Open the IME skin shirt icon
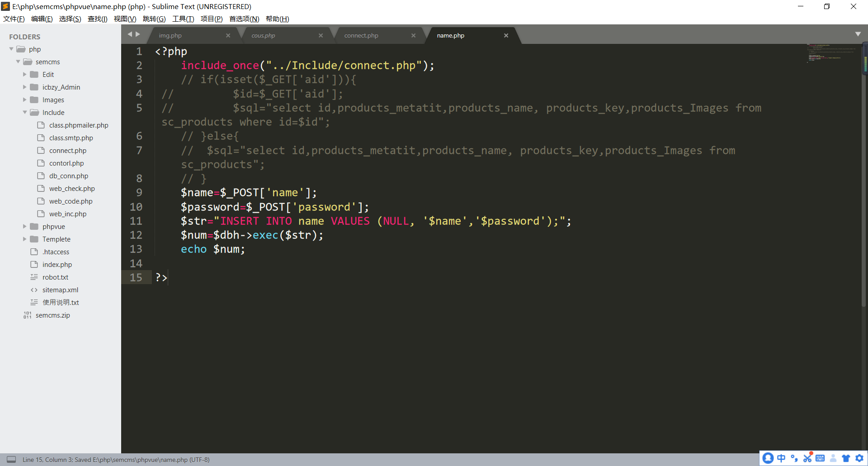 [846, 458]
